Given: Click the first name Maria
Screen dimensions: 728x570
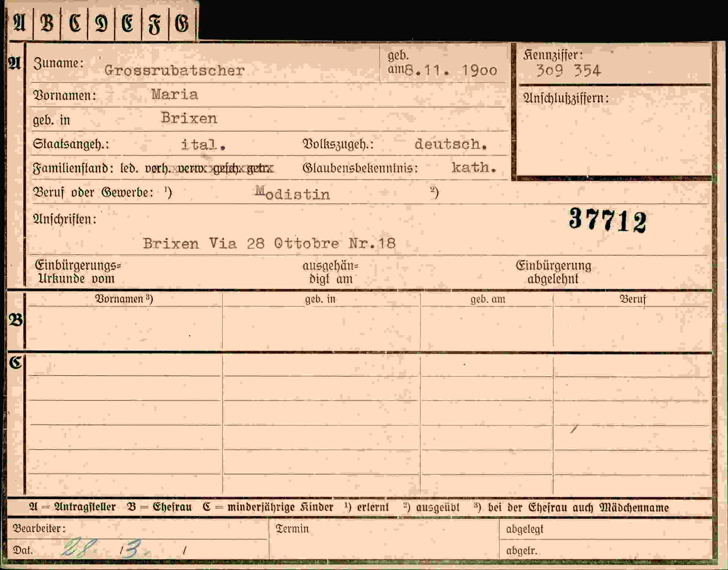Looking at the screenshot, I should (x=175, y=94).
